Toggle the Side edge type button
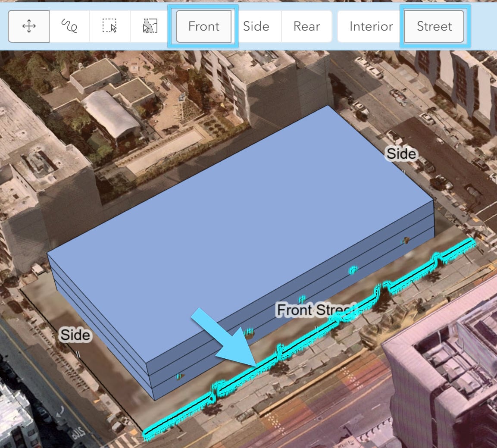497x448 pixels. tap(256, 26)
